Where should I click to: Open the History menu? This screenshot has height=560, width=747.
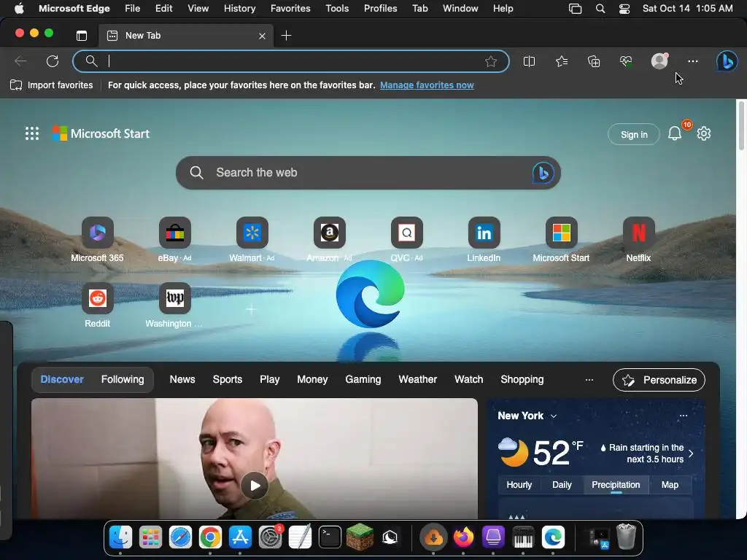pyautogui.click(x=239, y=9)
